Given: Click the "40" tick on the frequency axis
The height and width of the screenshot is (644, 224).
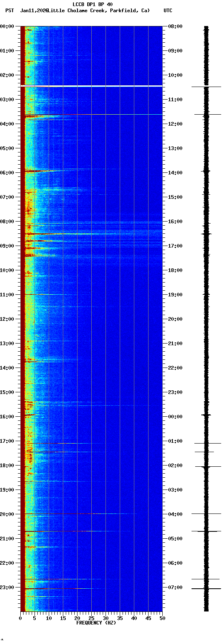Looking at the screenshot, I should coord(134,618).
